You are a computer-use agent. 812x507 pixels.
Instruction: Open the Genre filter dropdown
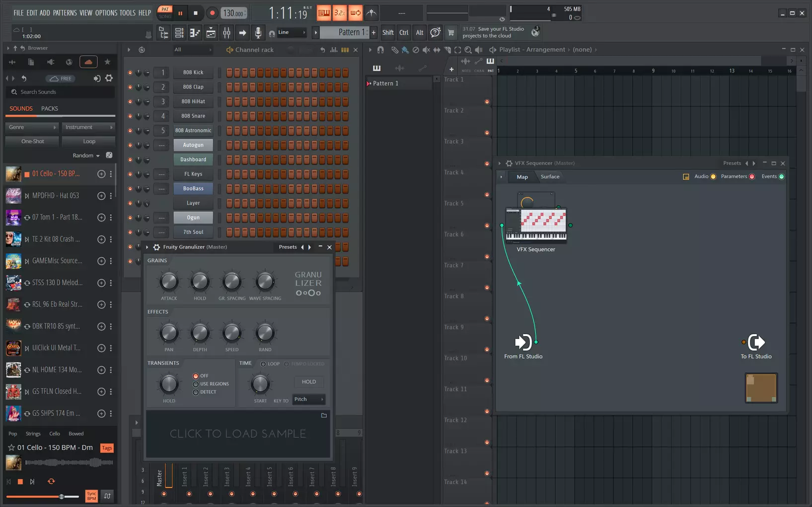(x=32, y=127)
